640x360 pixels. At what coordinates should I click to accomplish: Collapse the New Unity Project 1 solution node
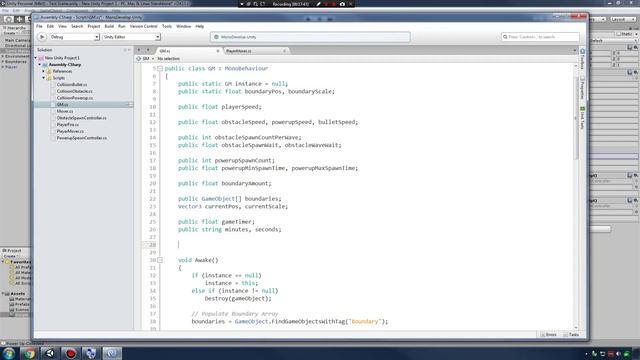[x=36, y=58]
